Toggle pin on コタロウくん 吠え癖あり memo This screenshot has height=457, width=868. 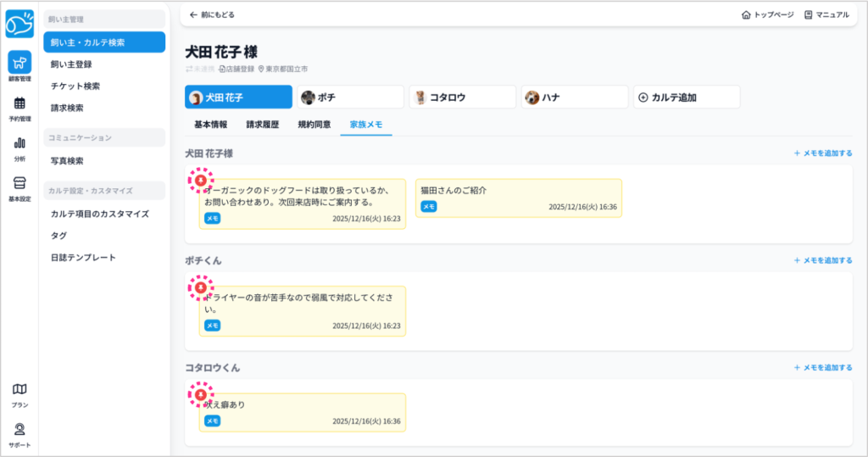pyautogui.click(x=200, y=394)
